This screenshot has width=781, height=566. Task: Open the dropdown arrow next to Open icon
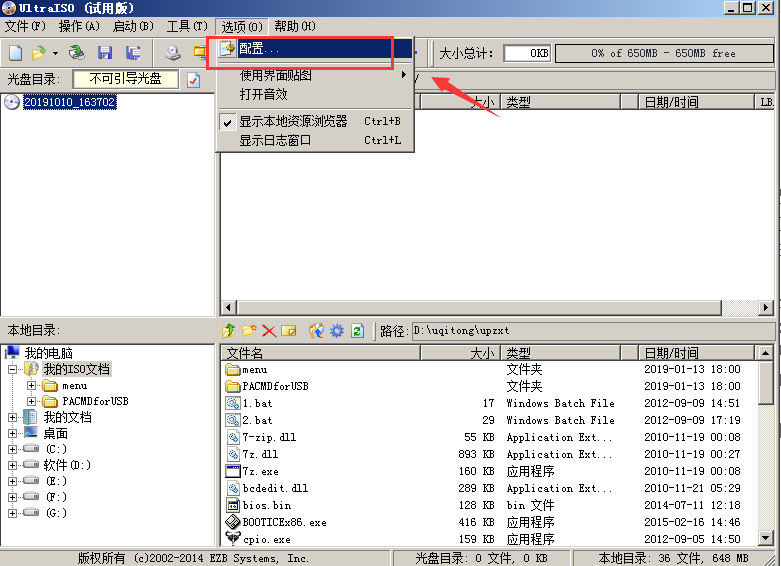point(55,53)
